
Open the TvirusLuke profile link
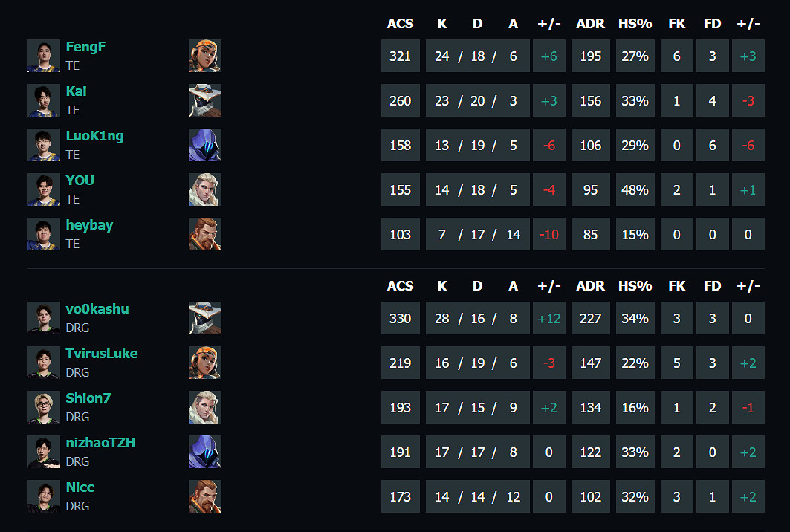click(101, 354)
